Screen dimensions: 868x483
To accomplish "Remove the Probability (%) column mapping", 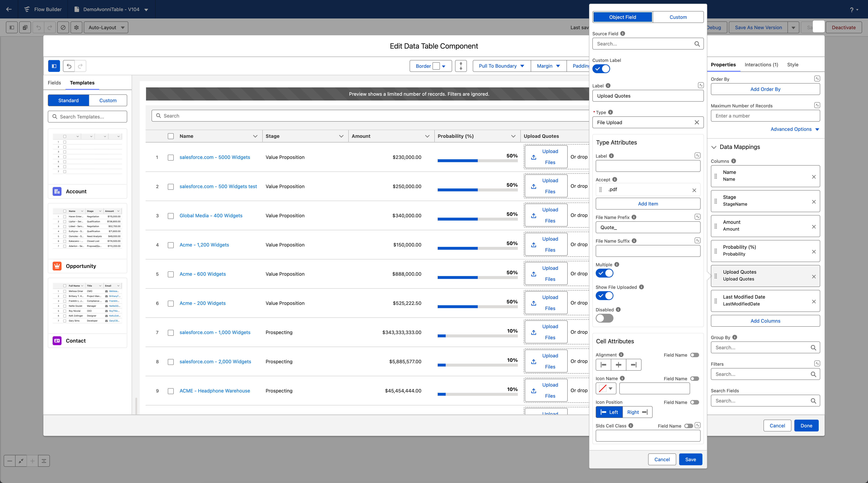I will (813, 252).
